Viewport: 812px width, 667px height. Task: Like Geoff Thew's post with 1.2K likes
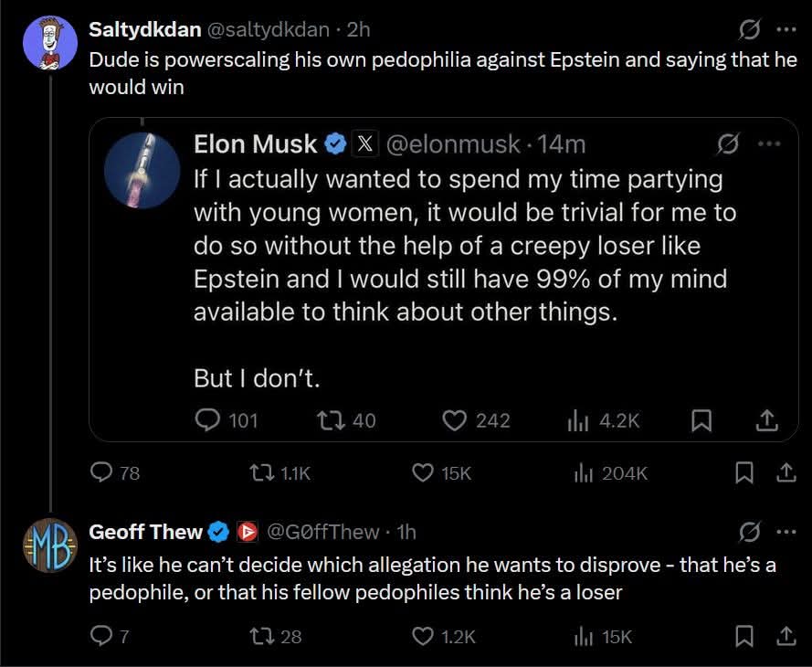[x=422, y=637]
